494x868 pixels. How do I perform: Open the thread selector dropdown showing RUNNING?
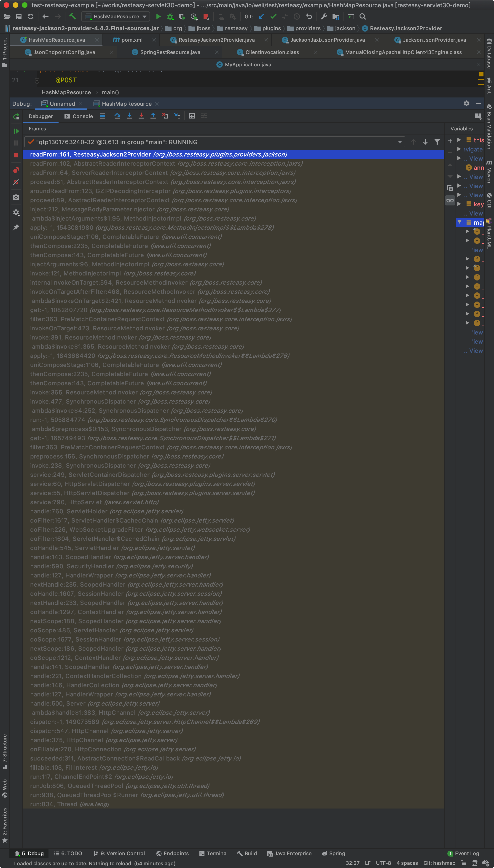click(x=400, y=142)
